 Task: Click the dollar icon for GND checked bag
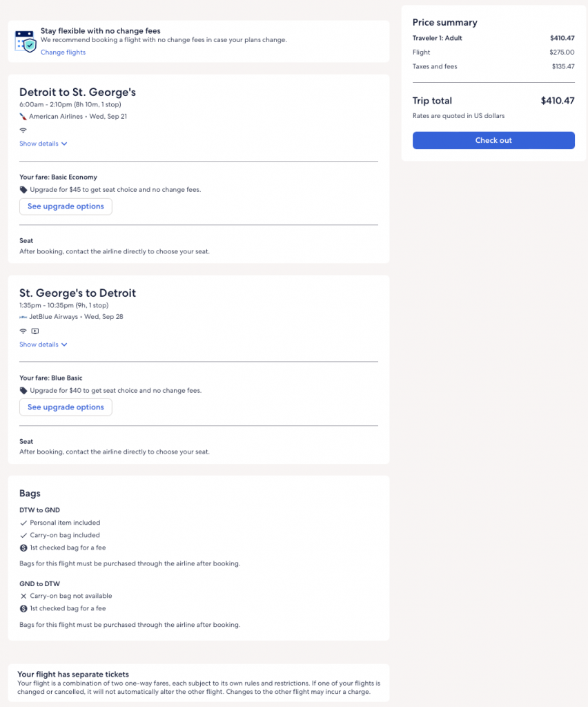(x=23, y=608)
